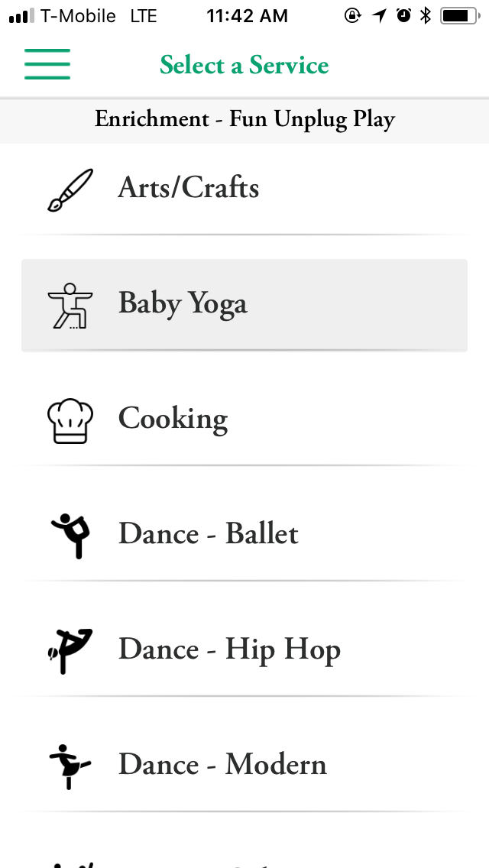
Task: Pick the Dance - Ballet label
Action: pyautogui.click(x=208, y=534)
